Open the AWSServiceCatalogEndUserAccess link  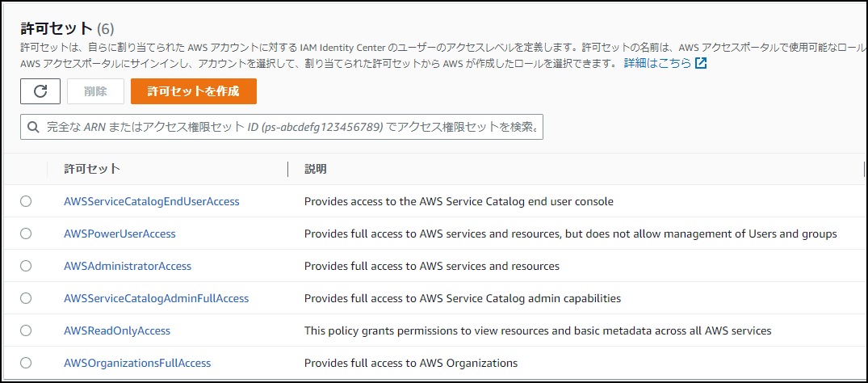152,201
